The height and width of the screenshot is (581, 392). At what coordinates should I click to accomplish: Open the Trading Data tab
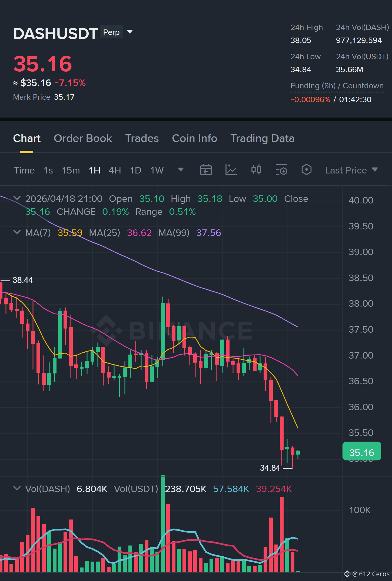pos(263,138)
